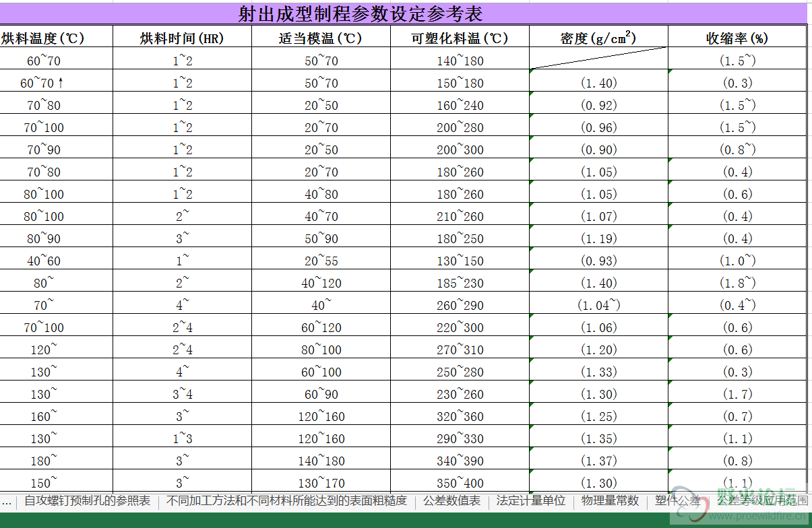Screen dimensions: 812x528
Task: Select the cell containing 340~390
Action: coord(460,459)
